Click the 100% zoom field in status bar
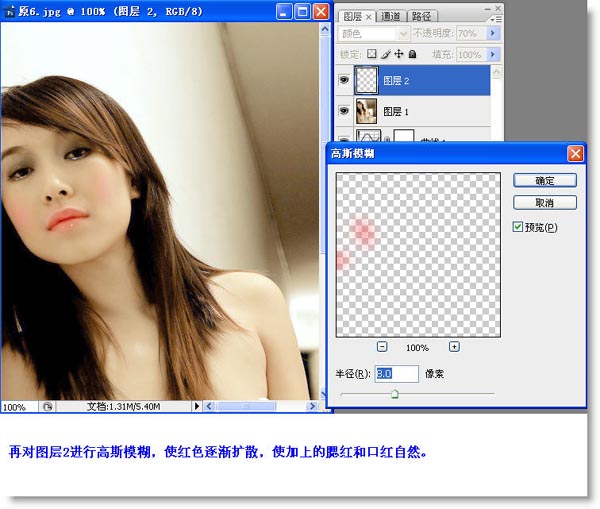The width and height of the screenshot is (600, 509). (19, 407)
